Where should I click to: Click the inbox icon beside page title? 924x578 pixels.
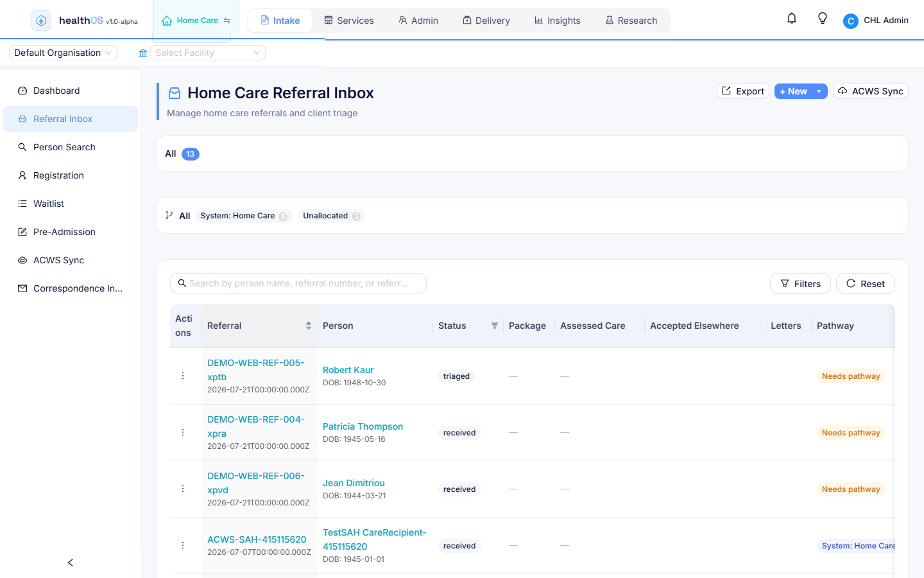(175, 93)
